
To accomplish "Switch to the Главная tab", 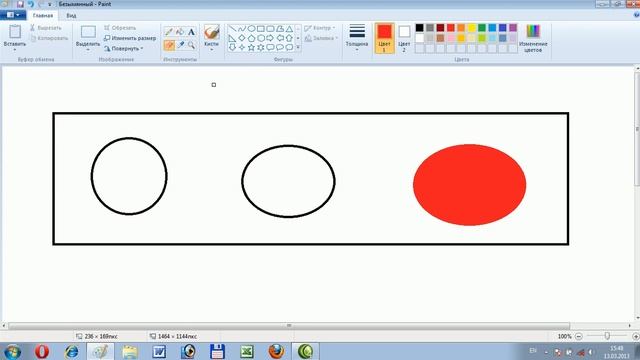I will click(x=43, y=16).
